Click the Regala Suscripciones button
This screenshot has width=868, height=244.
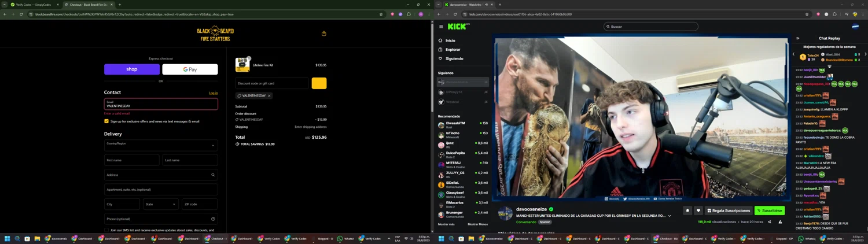[729, 210]
